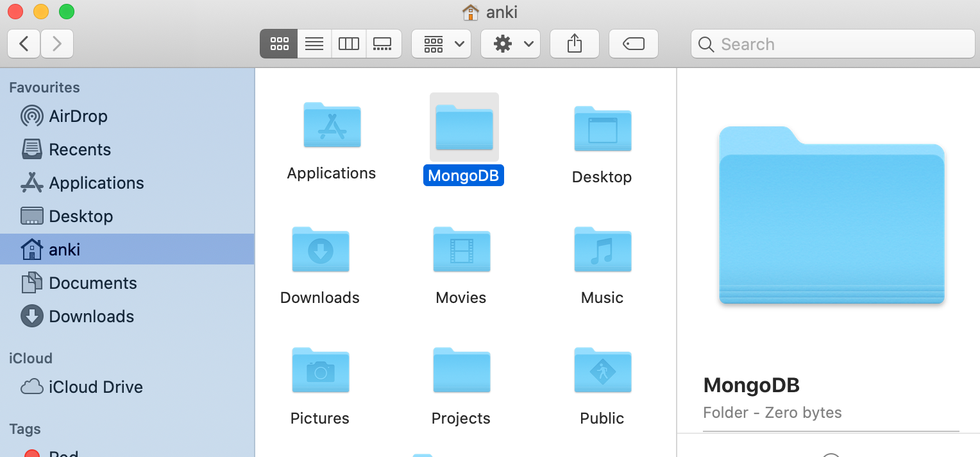Select AirDrop in the sidebar

coord(127,116)
